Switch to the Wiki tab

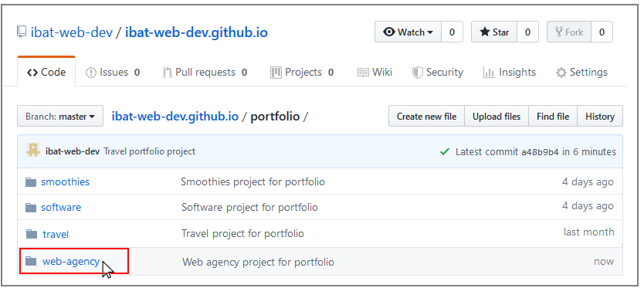375,73
